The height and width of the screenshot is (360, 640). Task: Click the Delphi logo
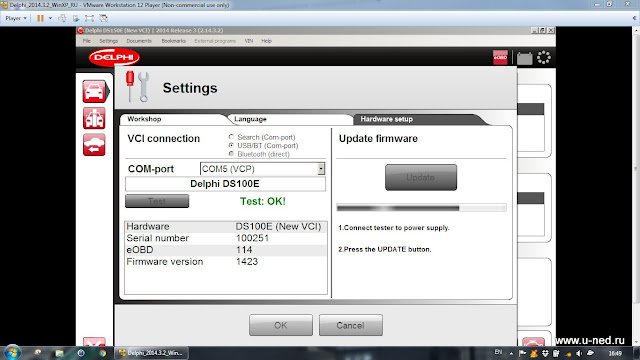click(x=114, y=57)
